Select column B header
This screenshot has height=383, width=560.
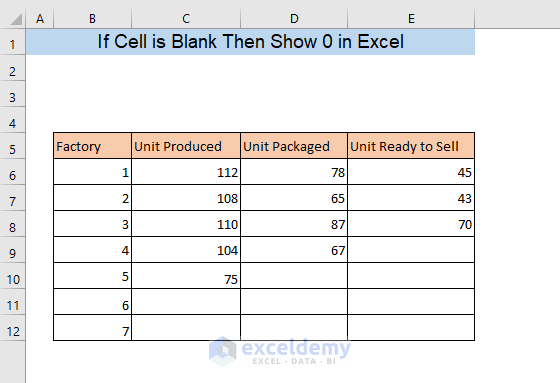[92, 19]
